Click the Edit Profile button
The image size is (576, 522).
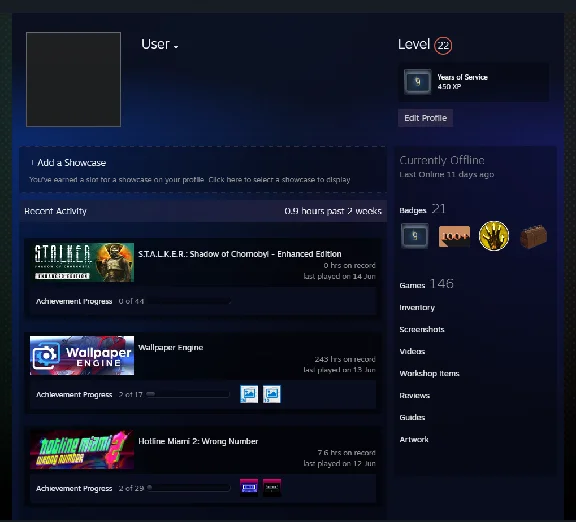point(425,118)
